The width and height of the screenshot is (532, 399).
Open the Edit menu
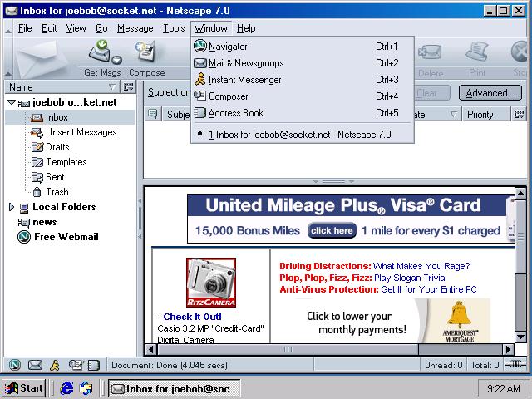[49, 28]
